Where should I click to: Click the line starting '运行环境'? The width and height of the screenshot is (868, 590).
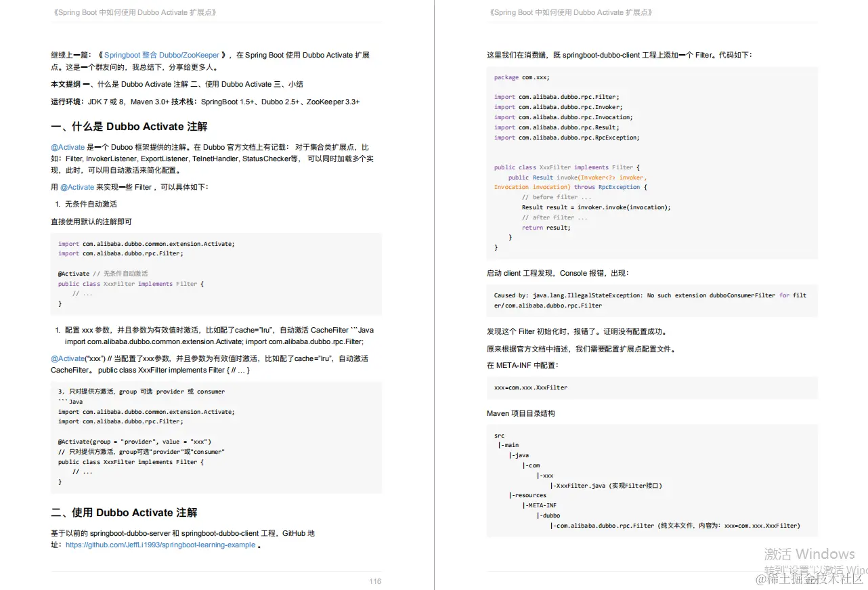205,102
